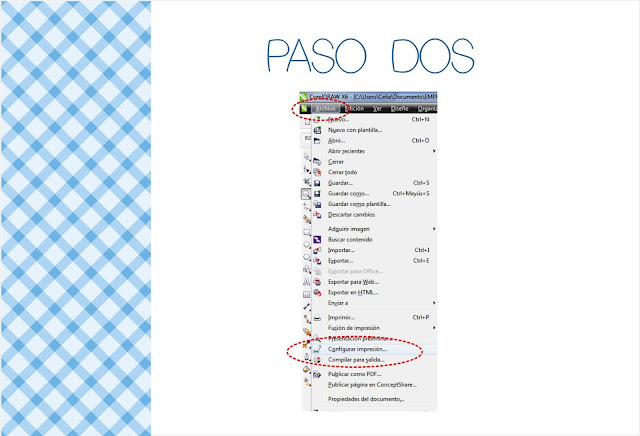Select the Zoom magnifier tool
Viewport: 640px width, 436px height.
point(306,194)
